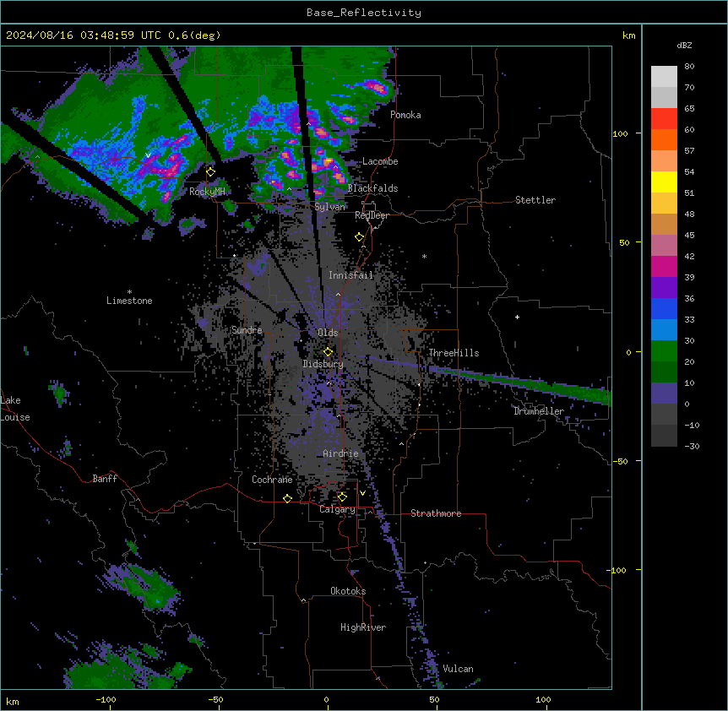Click the yellow diamond marker beside RockyMH
Image resolution: width=728 pixels, height=711 pixels.
tap(211, 172)
